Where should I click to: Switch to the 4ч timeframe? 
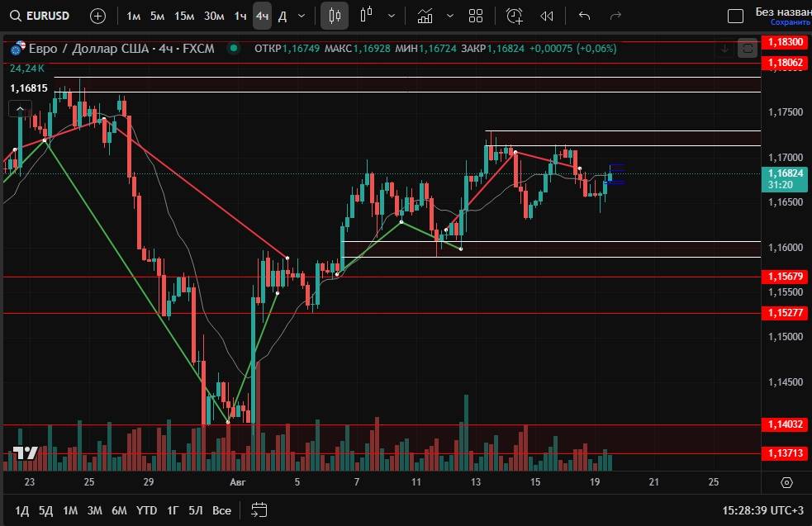[x=262, y=16]
